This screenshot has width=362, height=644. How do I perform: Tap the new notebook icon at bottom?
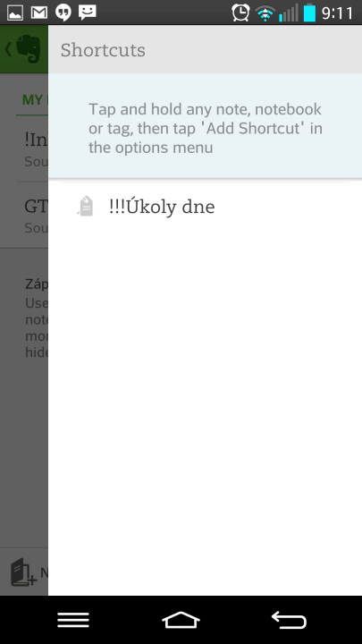23,572
